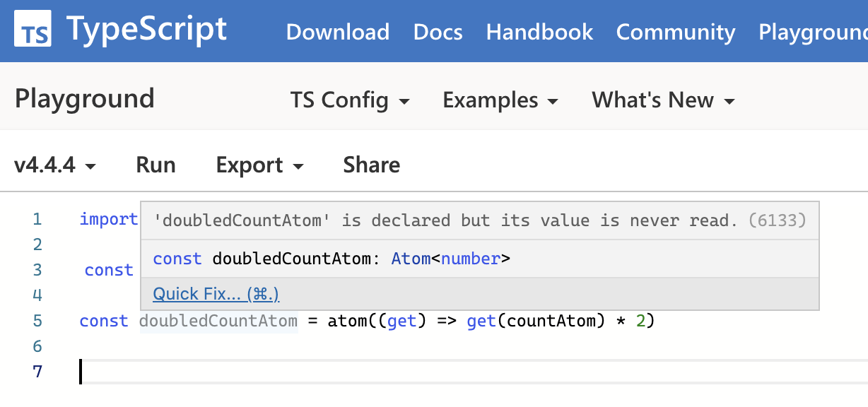Click line number 7 in the gutter
Screen dimensions: 868x407
point(37,372)
